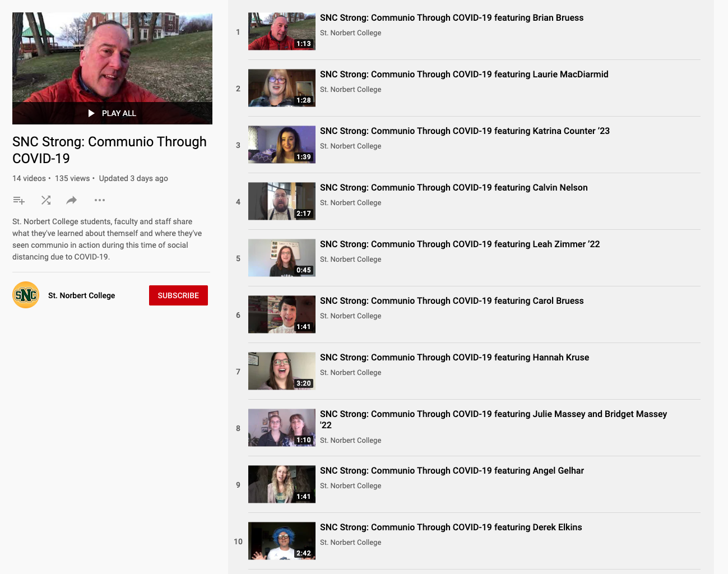Click St. Norbert College under Calvin Nelson video
Image resolution: width=728 pixels, height=574 pixels.
tap(350, 203)
